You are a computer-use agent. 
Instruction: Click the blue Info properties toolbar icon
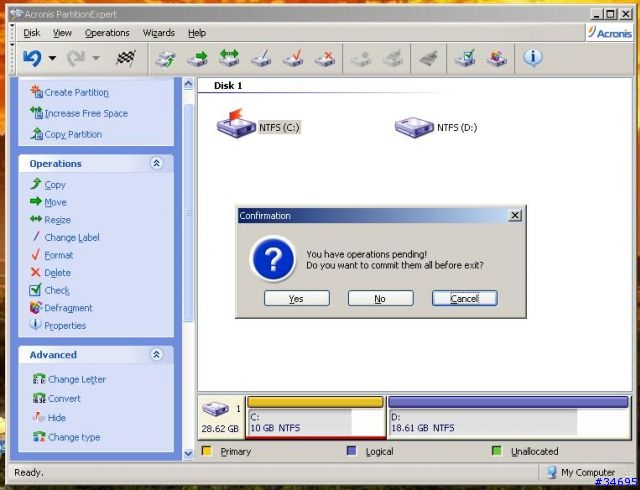tap(533, 58)
